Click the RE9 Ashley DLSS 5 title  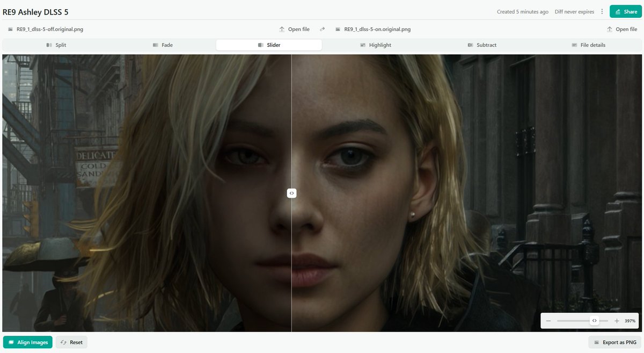35,12
